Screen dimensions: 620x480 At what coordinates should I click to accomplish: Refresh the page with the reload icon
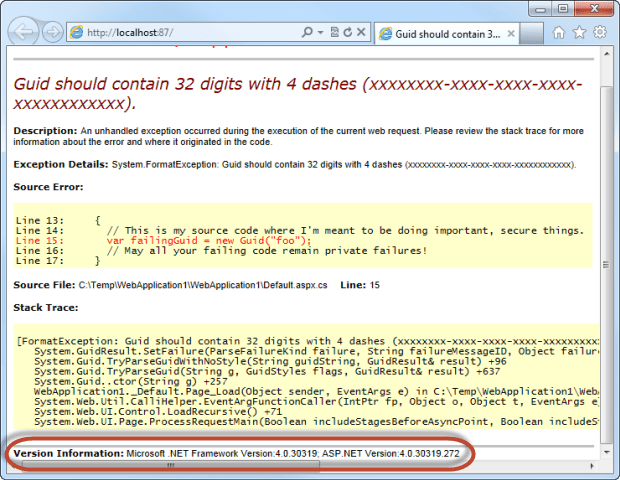pyautogui.click(x=348, y=32)
